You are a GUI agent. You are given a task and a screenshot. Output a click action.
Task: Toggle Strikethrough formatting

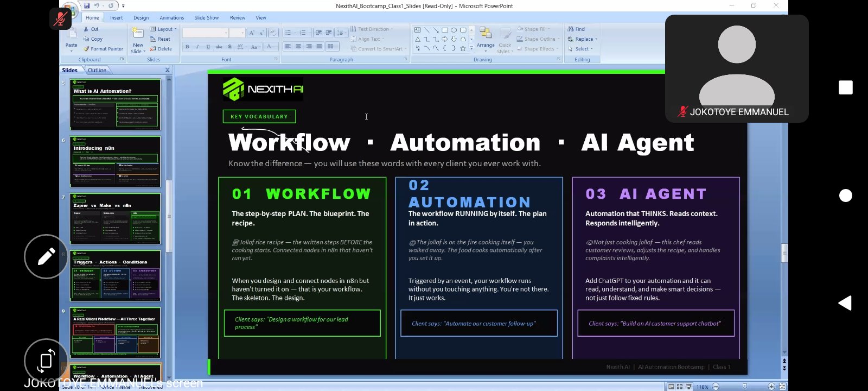point(219,47)
